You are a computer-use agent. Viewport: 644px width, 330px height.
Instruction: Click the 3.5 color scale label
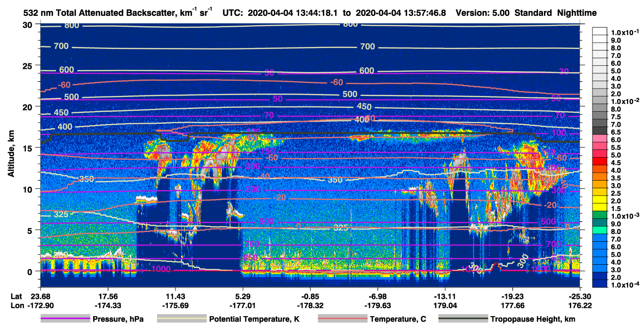coord(615,178)
